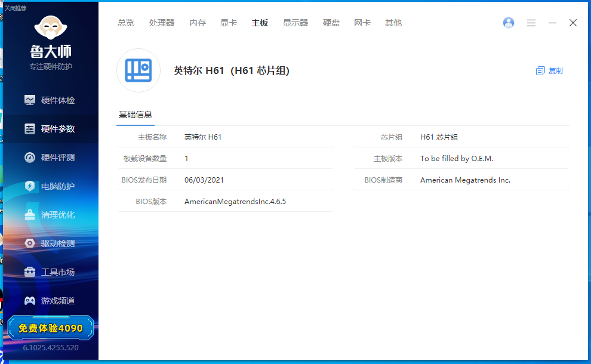Click the 主板版本 field label

(388, 159)
